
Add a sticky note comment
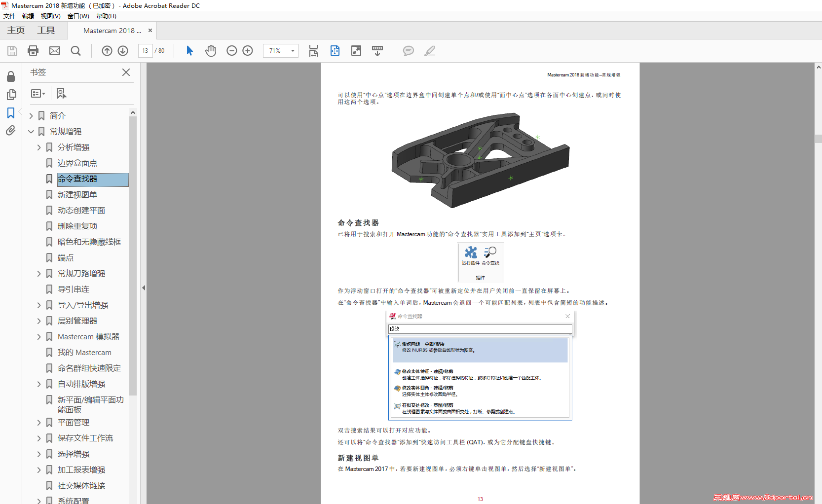coord(409,51)
